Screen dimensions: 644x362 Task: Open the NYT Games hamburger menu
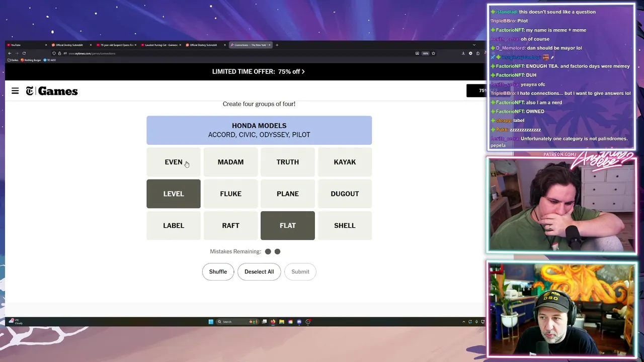click(x=15, y=91)
